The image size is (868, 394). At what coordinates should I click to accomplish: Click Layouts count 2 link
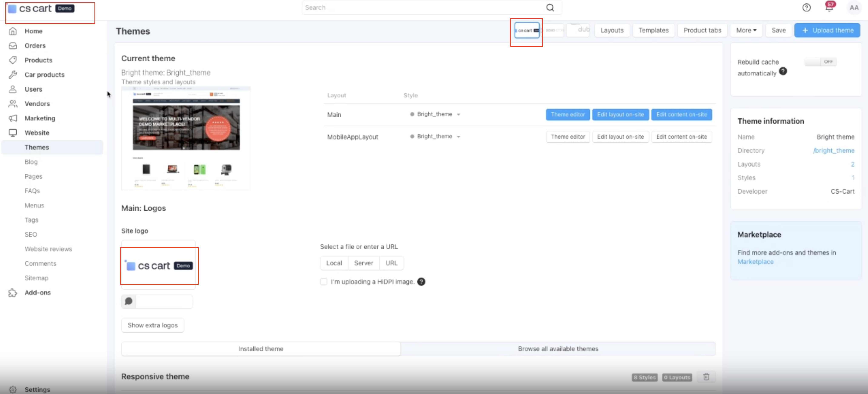pyautogui.click(x=852, y=164)
